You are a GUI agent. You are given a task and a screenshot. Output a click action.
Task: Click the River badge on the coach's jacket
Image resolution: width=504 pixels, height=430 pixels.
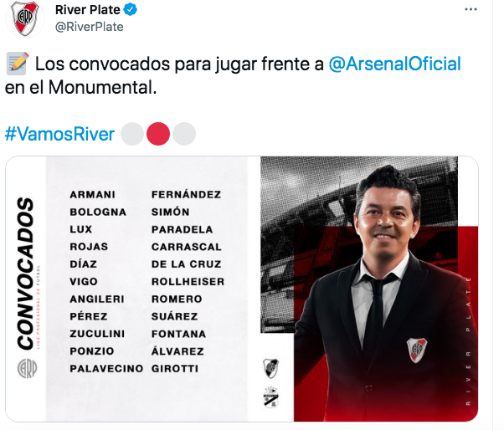[417, 350]
